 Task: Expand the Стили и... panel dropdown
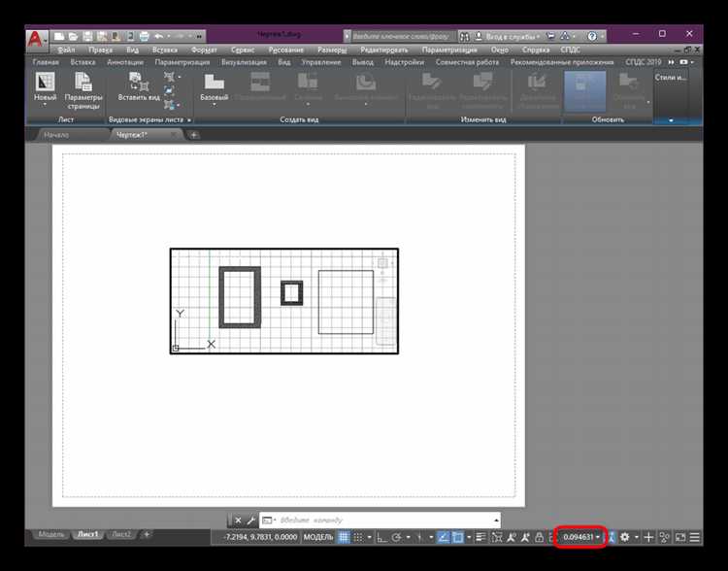(x=671, y=119)
